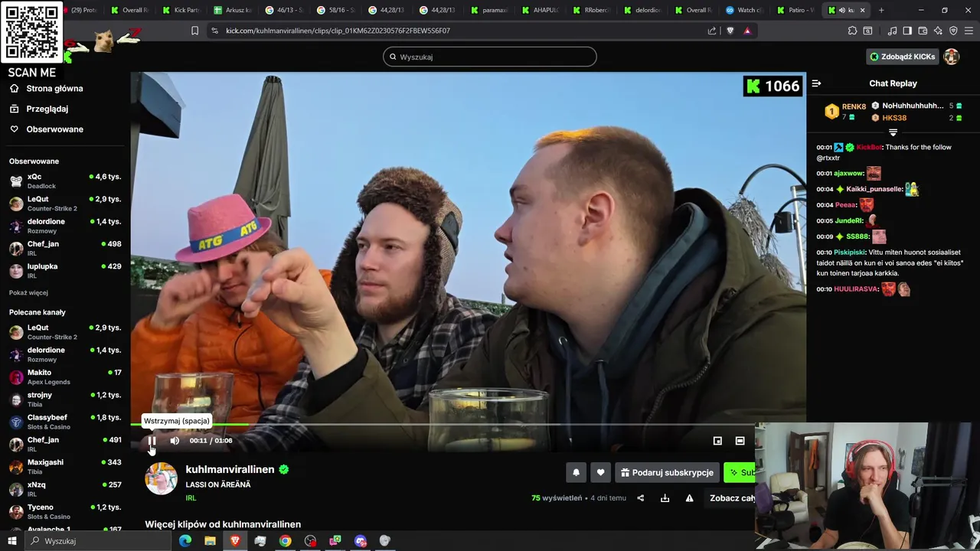Screen dimensions: 980x551
Task: Click share page icon in address bar
Action: (x=712, y=31)
